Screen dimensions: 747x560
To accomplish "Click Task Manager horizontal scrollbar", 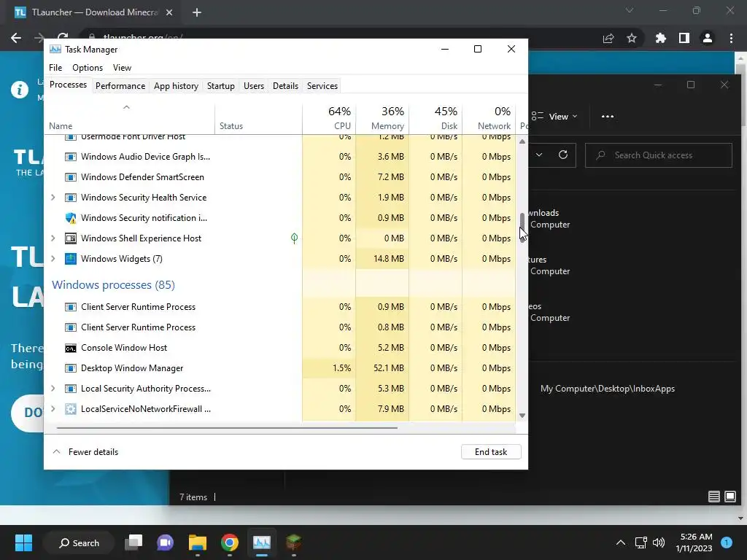I will click(227, 428).
